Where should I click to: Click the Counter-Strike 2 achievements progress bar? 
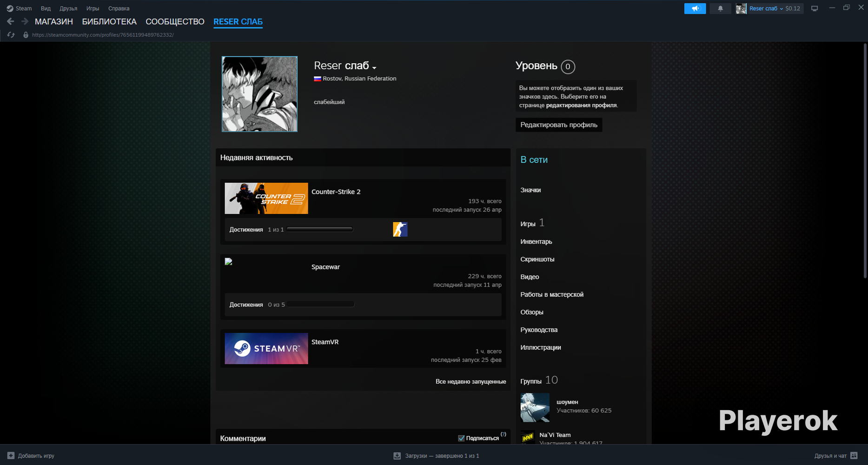(320, 229)
